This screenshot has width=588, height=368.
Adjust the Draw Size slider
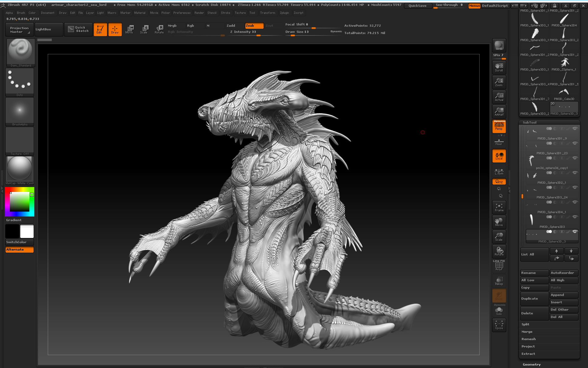pyautogui.click(x=313, y=33)
